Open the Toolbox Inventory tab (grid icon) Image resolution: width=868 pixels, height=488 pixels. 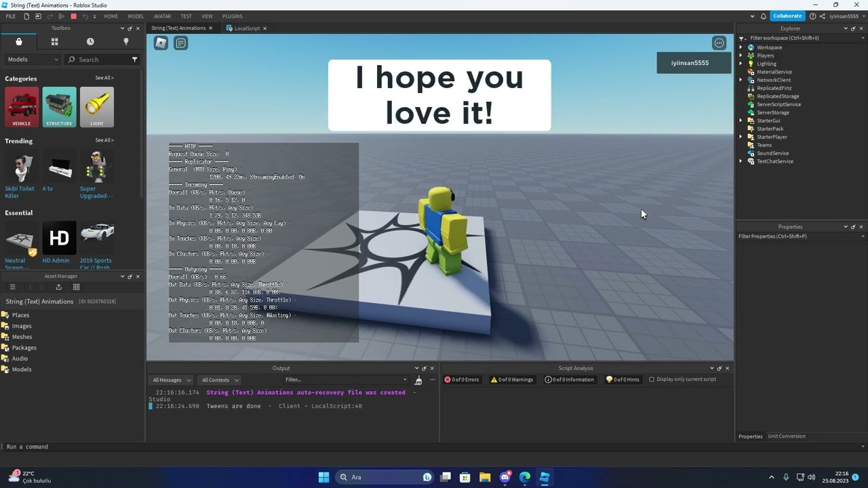click(x=54, y=41)
